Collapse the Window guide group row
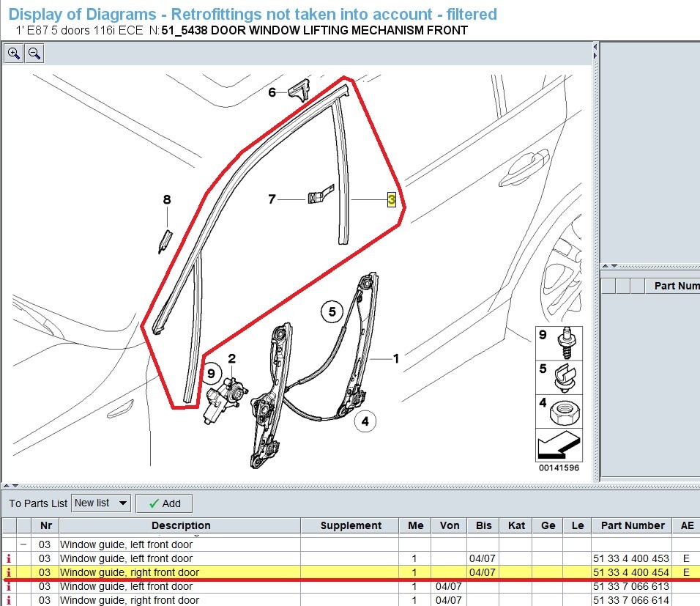Viewport: 700px width, 606px height. (x=23, y=544)
